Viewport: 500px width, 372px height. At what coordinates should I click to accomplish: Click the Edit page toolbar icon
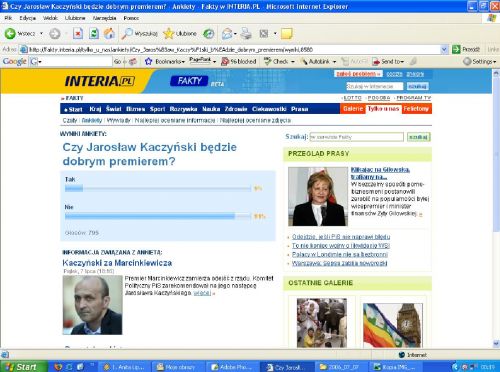[x=264, y=33]
